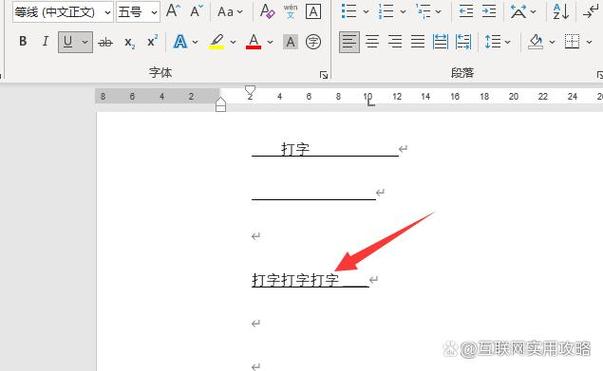Open Change Case Aa dropdown
Viewport: 603px width, 371px height.
click(x=230, y=12)
